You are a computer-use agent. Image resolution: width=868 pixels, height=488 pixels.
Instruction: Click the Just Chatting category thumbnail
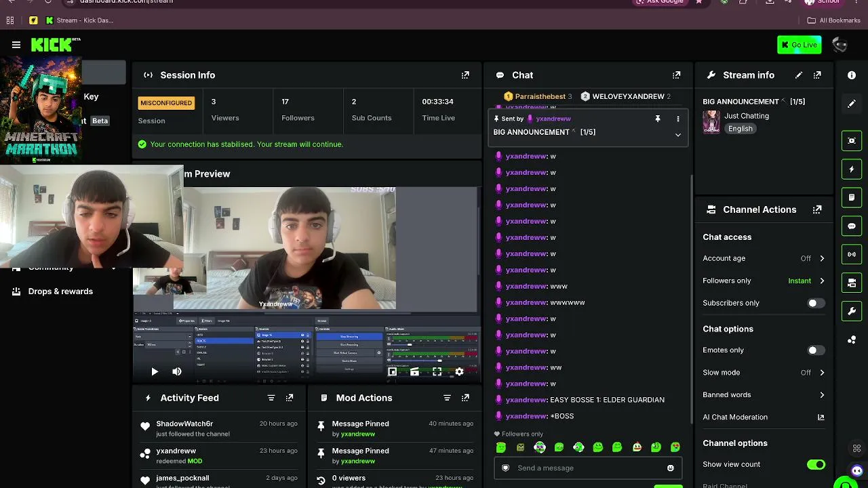point(711,122)
